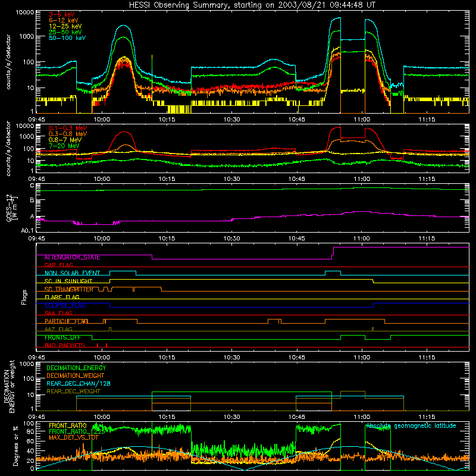
Task: Select the ECLIPSE_FLAG label
Action: (65, 305)
